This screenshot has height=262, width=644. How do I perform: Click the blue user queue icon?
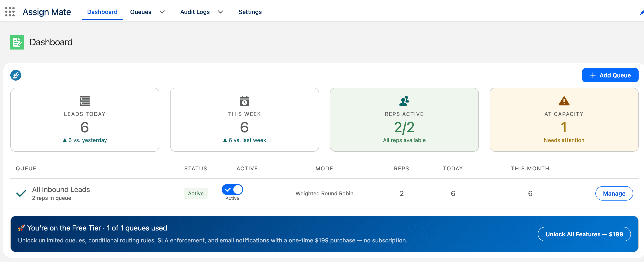pyautogui.click(x=16, y=75)
